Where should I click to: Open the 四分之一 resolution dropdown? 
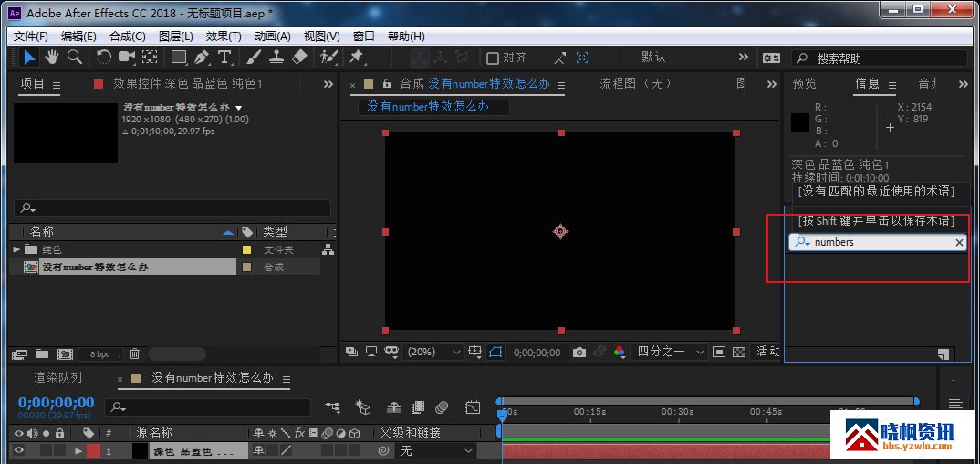pyautogui.click(x=669, y=352)
